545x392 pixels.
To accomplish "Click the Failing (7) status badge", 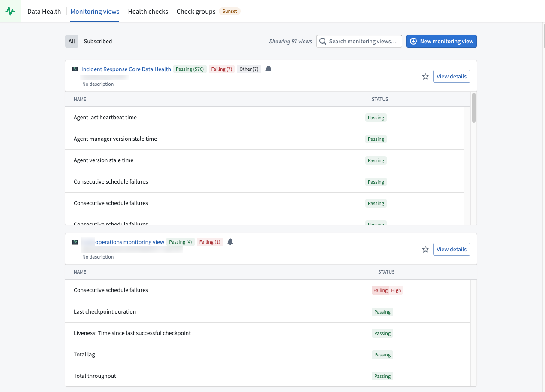I will tap(221, 69).
